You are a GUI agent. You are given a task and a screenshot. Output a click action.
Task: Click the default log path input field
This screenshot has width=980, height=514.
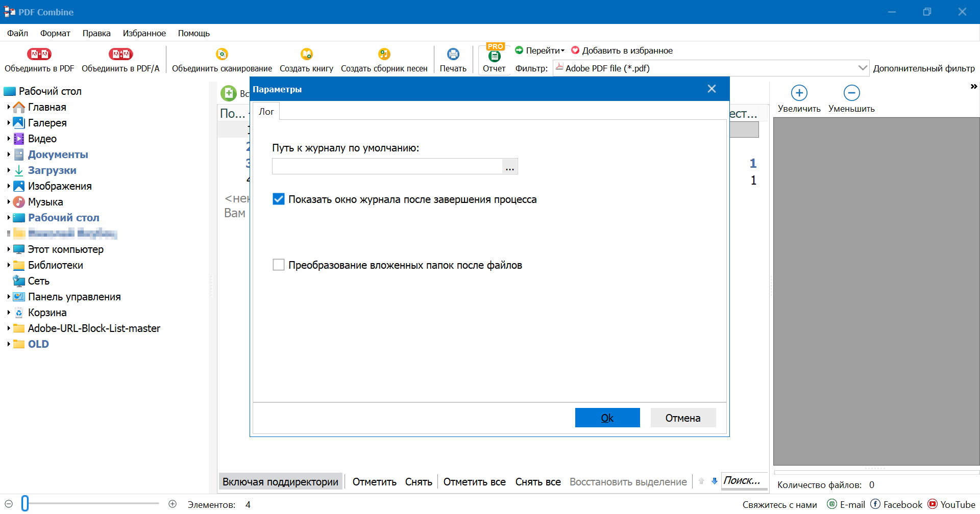pyautogui.click(x=387, y=167)
